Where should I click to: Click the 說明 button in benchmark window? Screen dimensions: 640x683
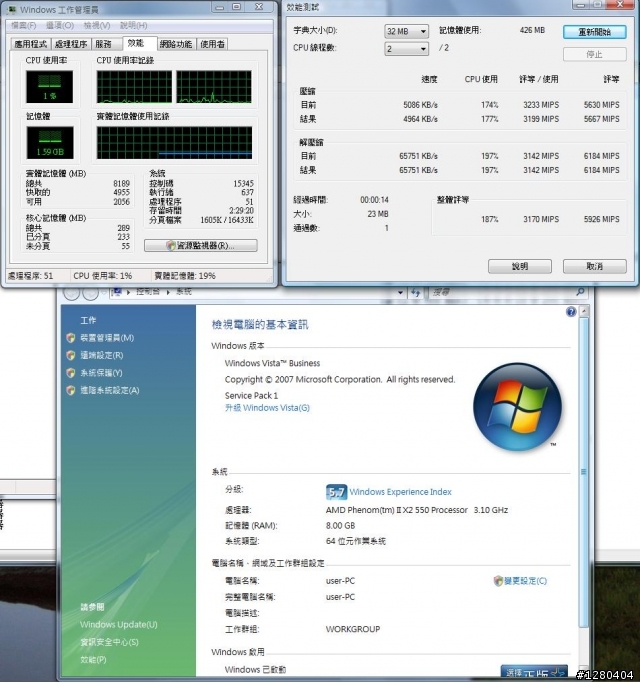(x=520, y=266)
